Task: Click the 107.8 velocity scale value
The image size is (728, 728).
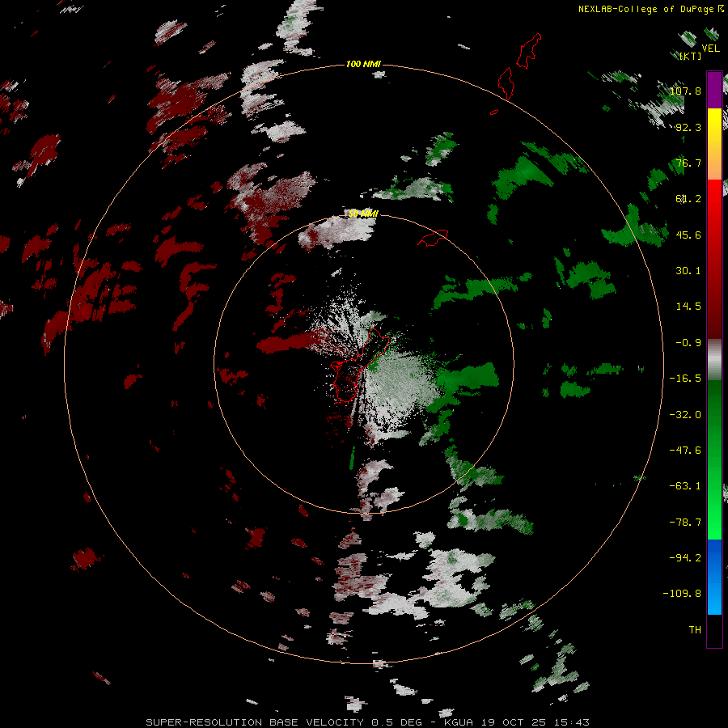Action: 685,91
